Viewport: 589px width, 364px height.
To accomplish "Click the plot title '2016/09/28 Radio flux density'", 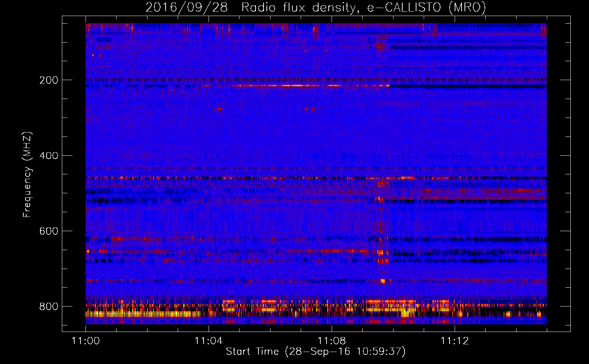I will point(316,7).
